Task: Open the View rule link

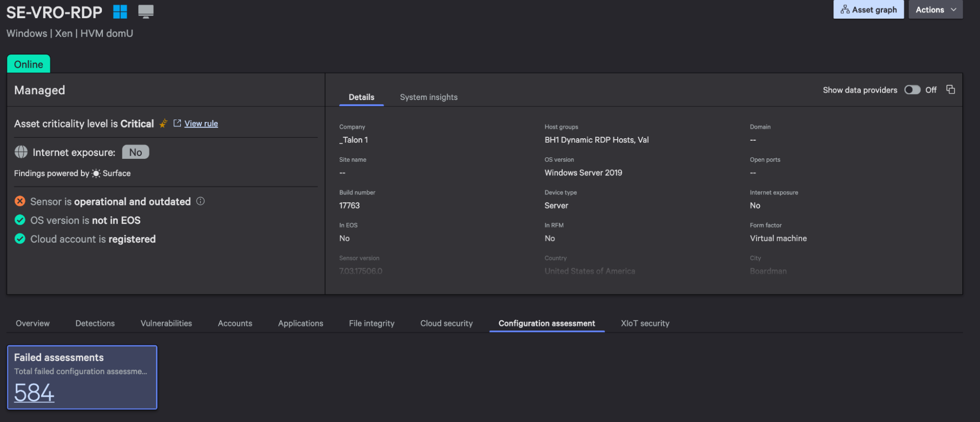Action: (x=201, y=124)
